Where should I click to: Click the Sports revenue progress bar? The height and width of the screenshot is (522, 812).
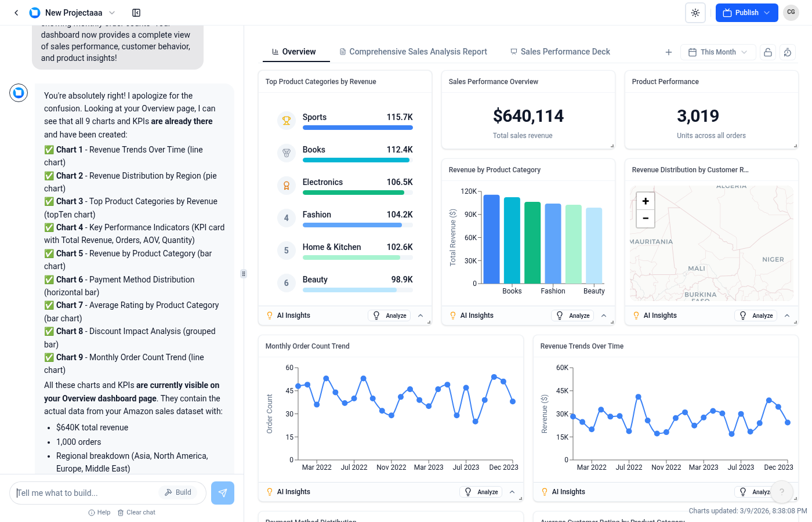pyautogui.click(x=358, y=128)
